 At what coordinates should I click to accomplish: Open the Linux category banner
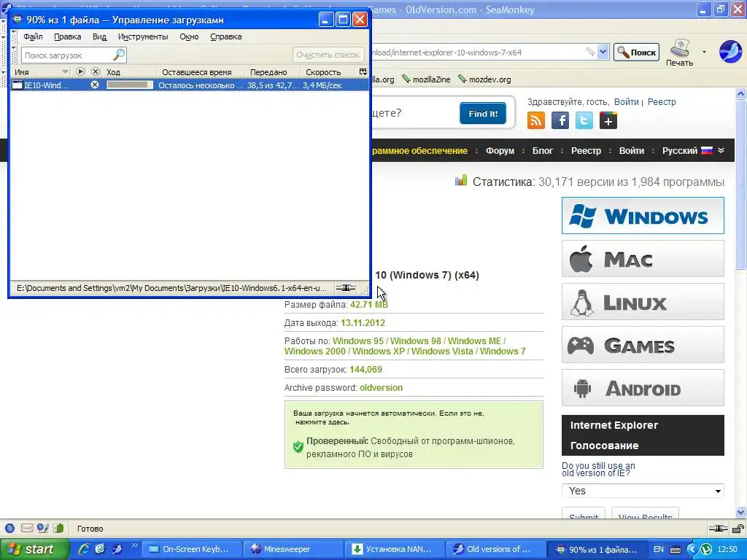(x=643, y=302)
